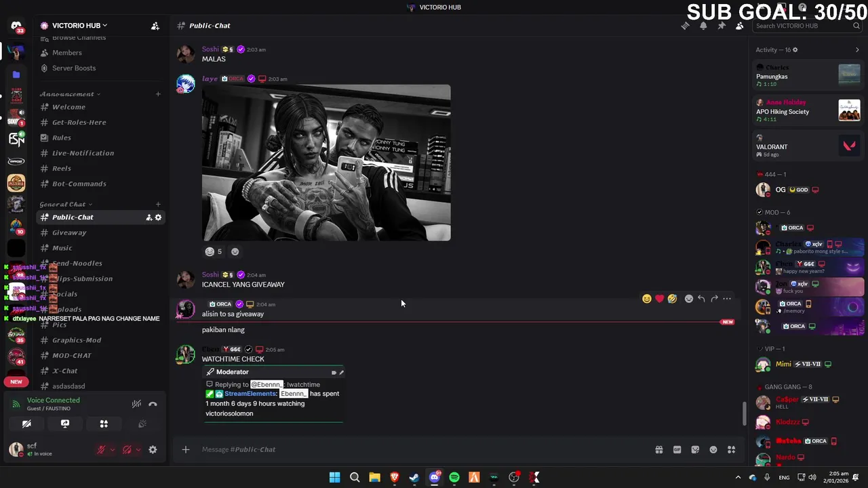Add a new reaction under the image
This screenshot has width=868, height=488.
pyautogui.click(x=235, y=251)
